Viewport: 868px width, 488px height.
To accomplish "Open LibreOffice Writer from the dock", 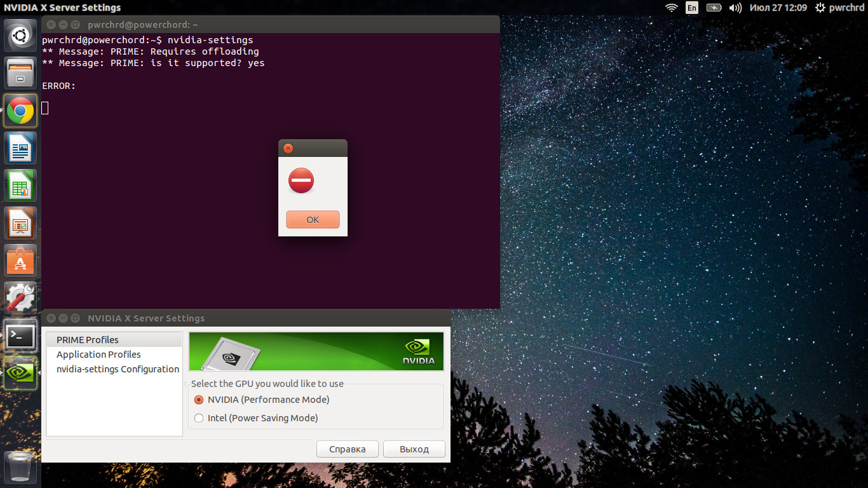I will 20,148.
